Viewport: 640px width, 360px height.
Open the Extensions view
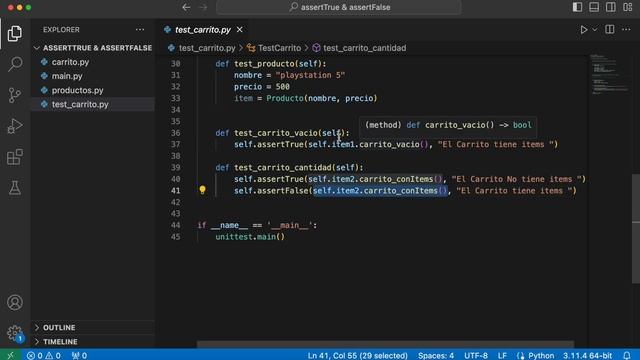(15, 157)
